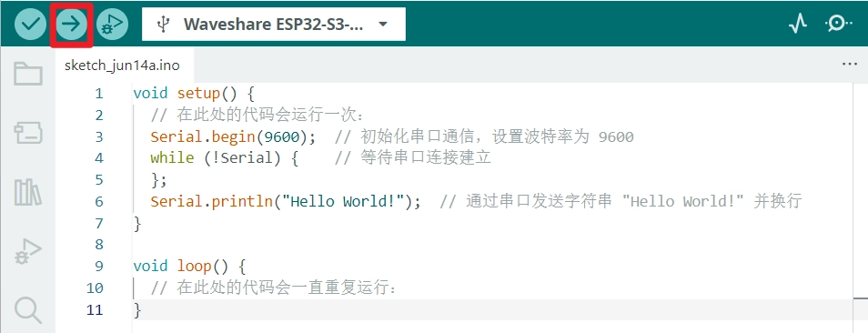Screen dimensions: 868x333
Task: Click line number 9 in the gutter
Action: point(98,266)
